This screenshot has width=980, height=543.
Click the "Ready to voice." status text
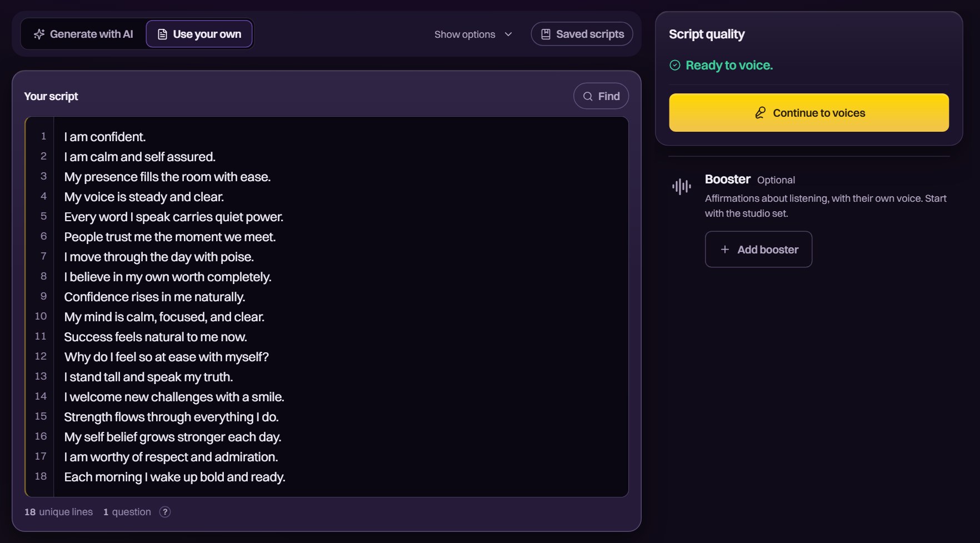[x=729, y=66]
